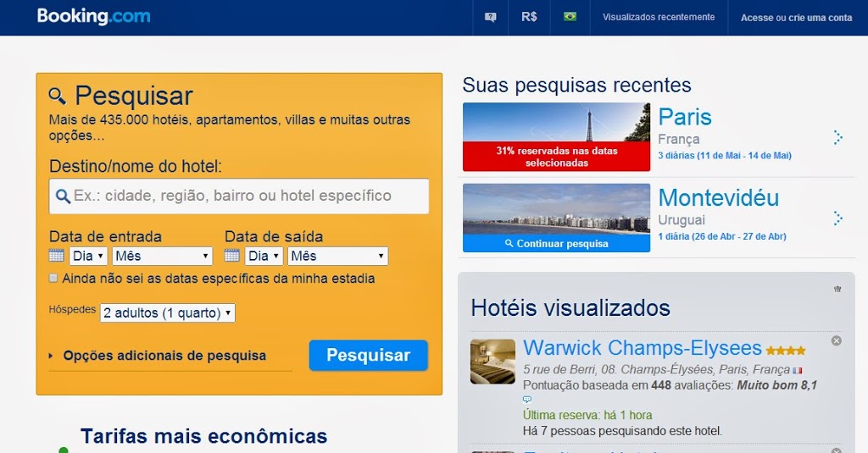The image size is (868, 453).
Task: Click the arrow icon next to Montevidéu
Action: coord(837,218)
